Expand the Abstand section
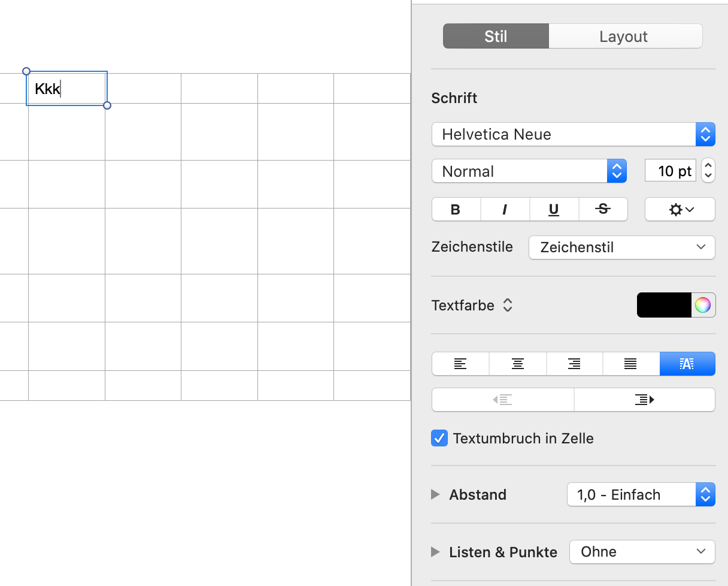This screenshot has height=586, width=728. [x=436, y=494]
